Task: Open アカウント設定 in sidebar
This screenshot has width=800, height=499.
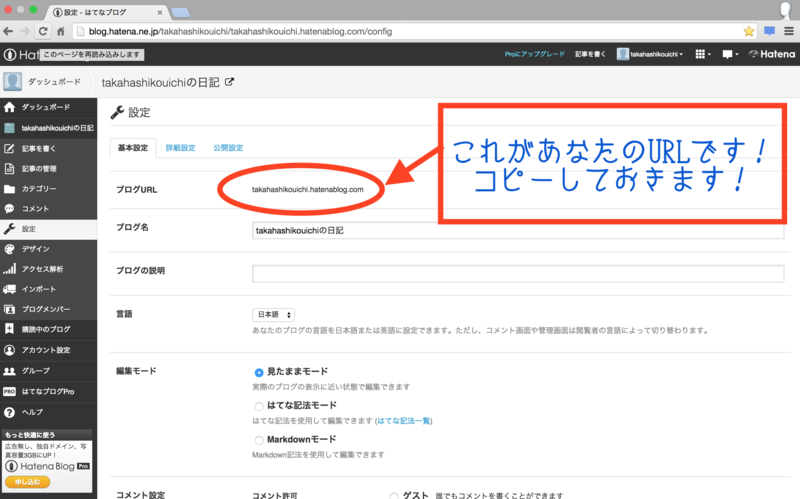Action: [x=48, y=350]
